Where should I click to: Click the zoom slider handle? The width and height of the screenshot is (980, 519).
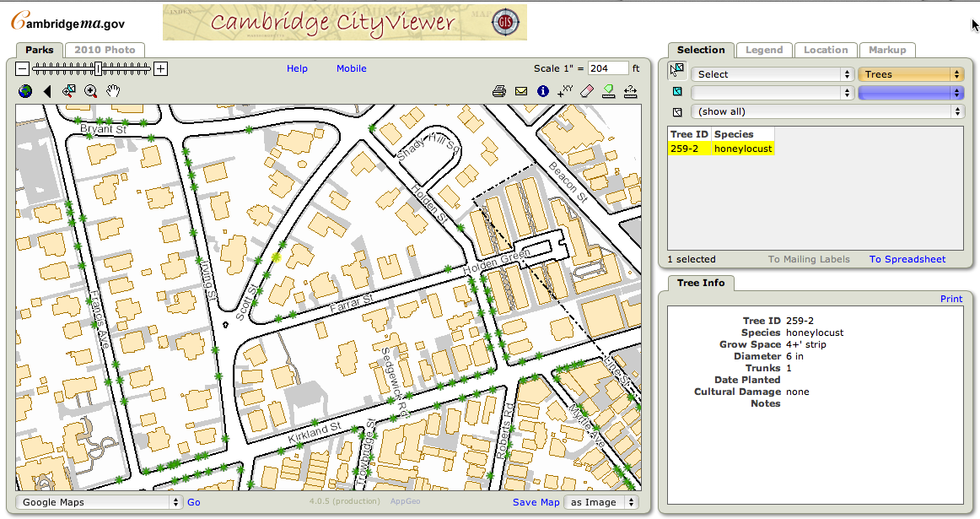tap(99, 68)
